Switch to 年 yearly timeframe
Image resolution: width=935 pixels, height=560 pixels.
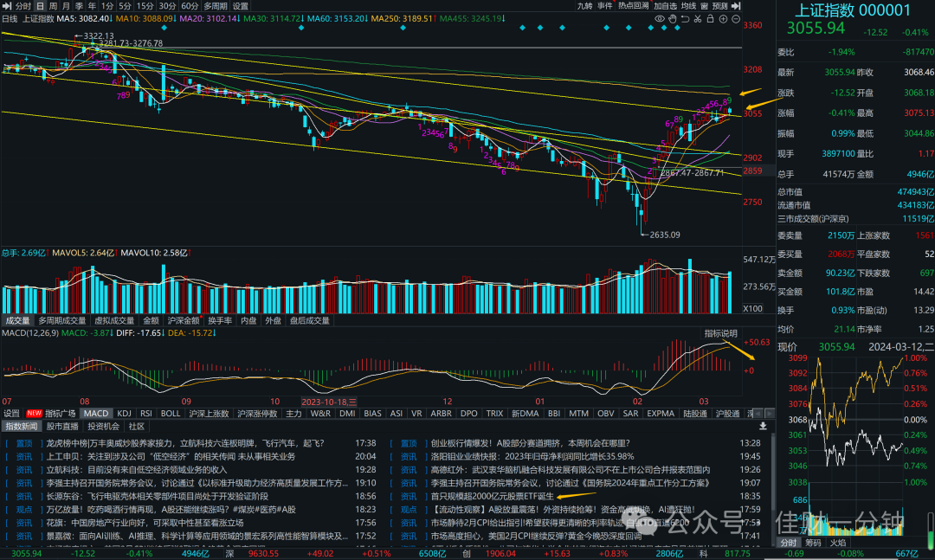pyautogui.click(x=92, y=6)
